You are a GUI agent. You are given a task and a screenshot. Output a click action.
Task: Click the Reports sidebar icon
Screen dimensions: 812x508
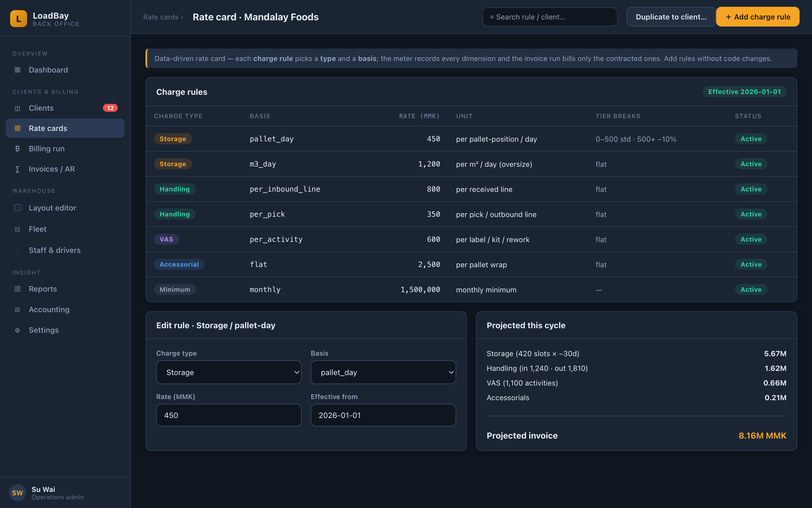(x=17, y=289)
